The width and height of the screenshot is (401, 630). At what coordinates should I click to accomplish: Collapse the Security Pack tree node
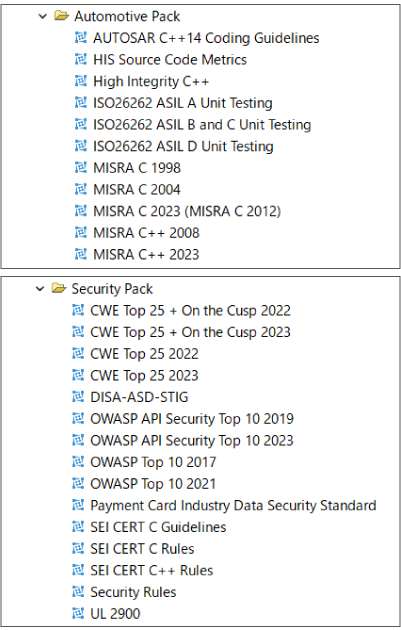(40, 289)
